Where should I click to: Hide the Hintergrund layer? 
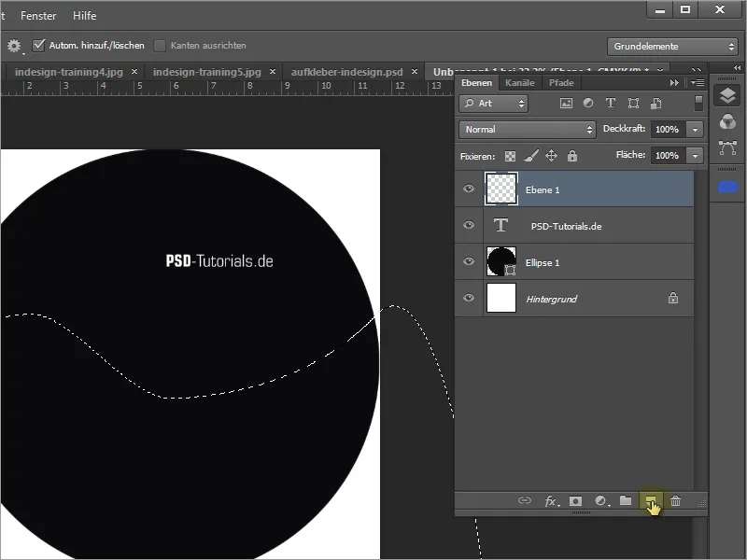pyautogui.click(x=469, y=298)
